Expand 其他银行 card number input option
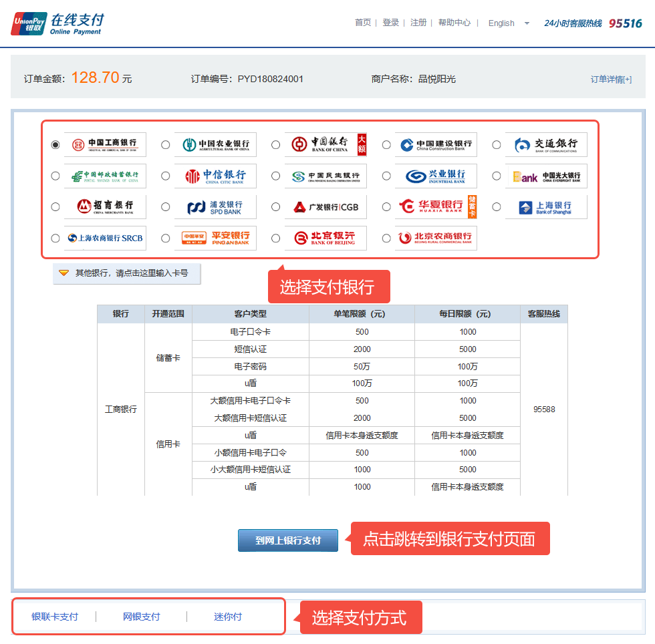Viewport: 655px width, 644px height. pos(126,273)
